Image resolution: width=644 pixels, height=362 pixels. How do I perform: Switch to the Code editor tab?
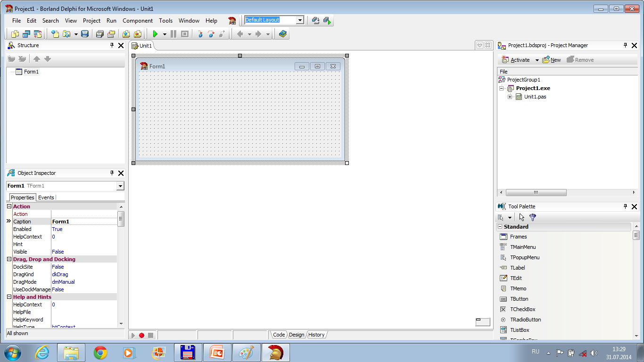(x=279, y=335)
